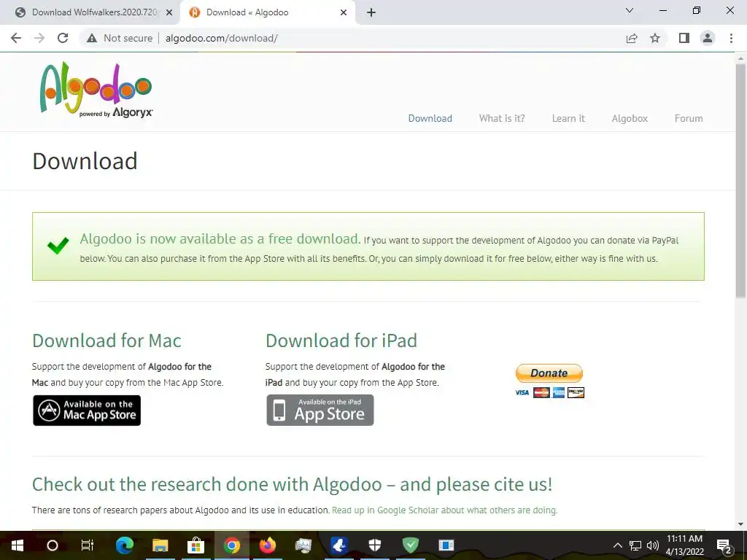This screenshot has width=747, height=560.
Task: Go forward using the forward arrow
Action: [x=39, y=38]
